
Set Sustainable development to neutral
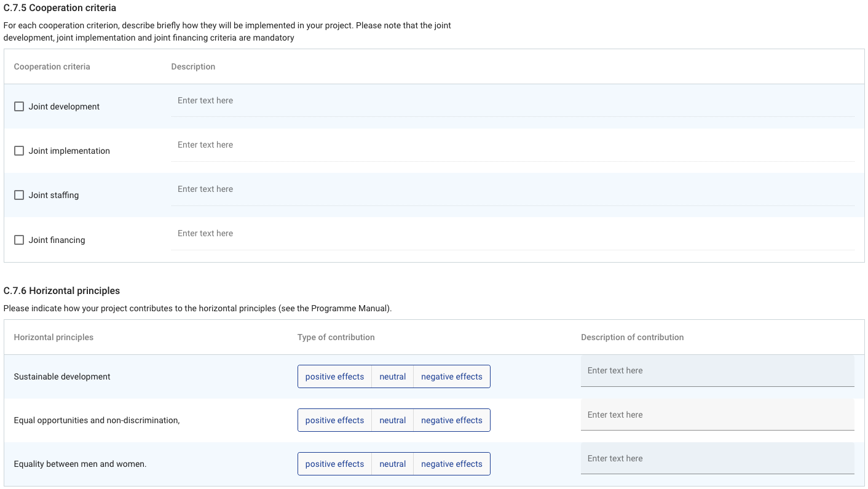392,376
